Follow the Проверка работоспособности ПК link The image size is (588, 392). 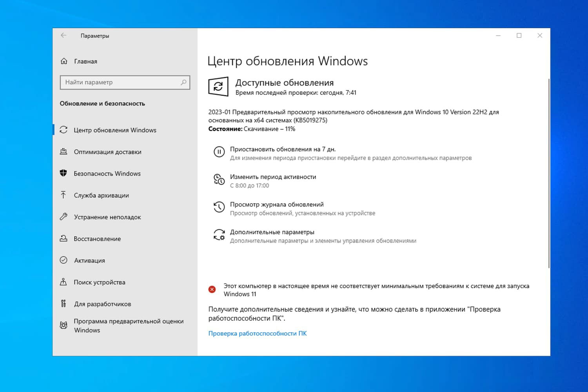[x=258, y=333]
